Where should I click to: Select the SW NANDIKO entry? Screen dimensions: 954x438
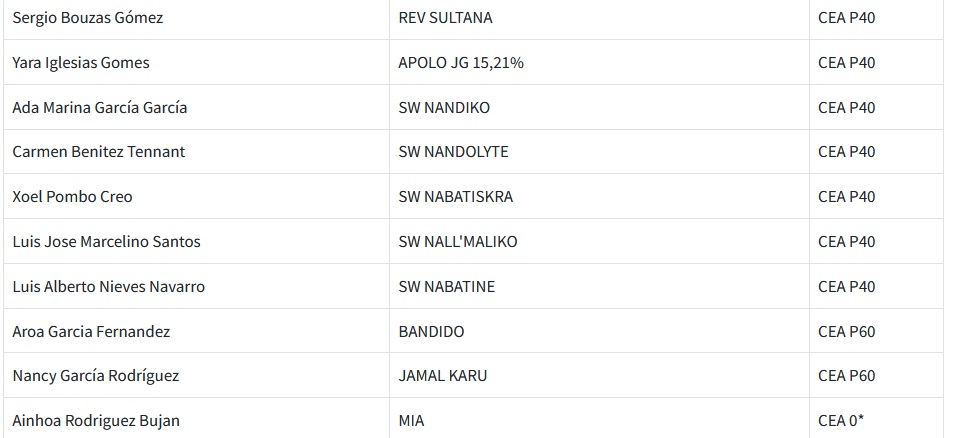(444, 108)
